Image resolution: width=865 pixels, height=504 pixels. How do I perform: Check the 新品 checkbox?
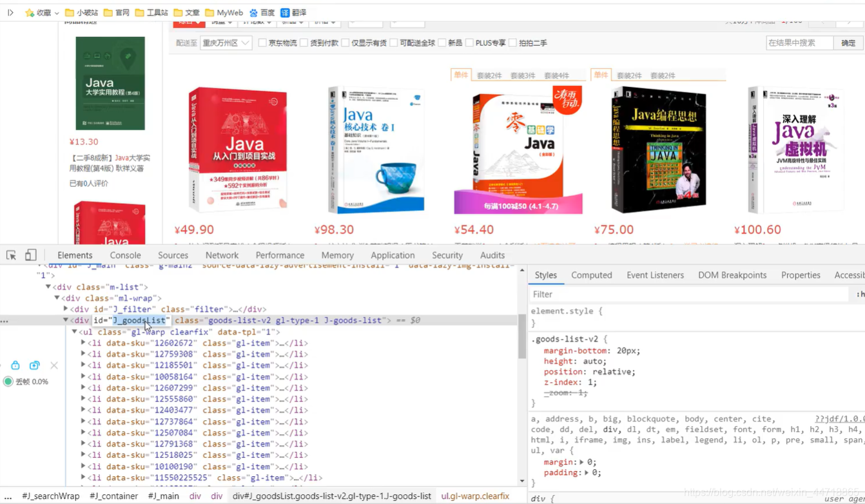click(x=442, y=43)
